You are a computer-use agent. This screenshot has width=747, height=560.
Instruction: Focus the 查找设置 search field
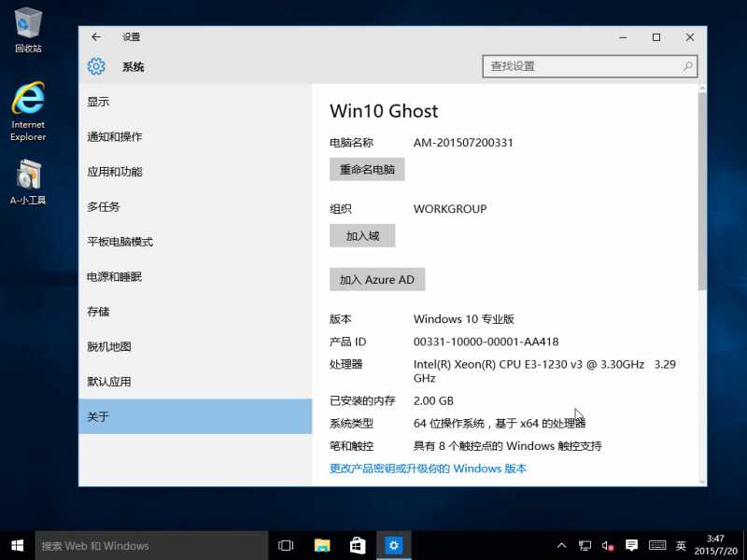[590, 66]
